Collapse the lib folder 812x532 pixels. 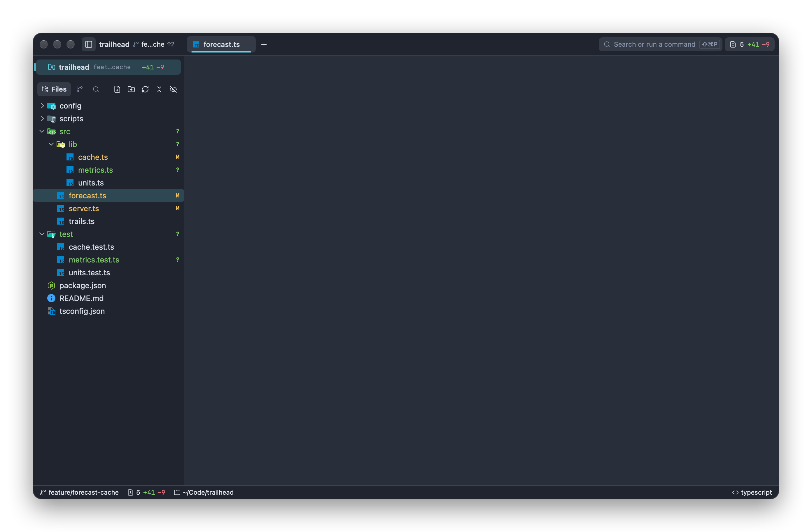tap(51, 144)
